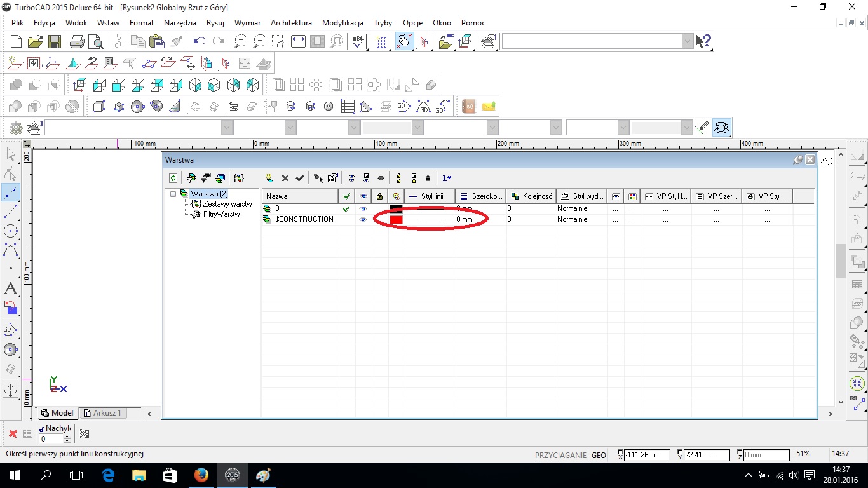
Task: Open the wide combo box dropdown arrow near help icon
Action: tap(688, 41)
